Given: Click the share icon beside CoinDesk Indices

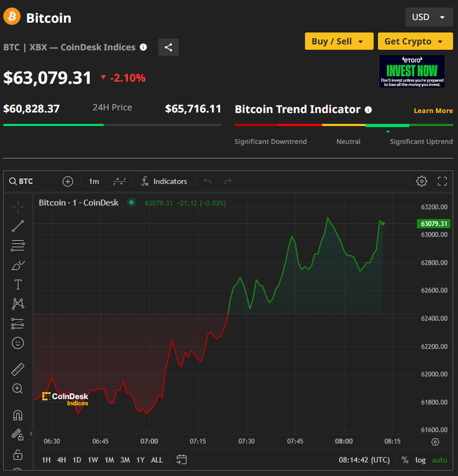Looking at the screenshot, I should [168, 48].
